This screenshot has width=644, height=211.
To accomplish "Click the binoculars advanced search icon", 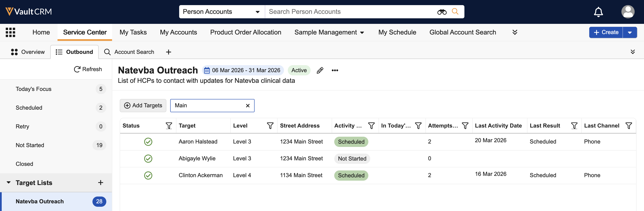I will pos(441,12).
